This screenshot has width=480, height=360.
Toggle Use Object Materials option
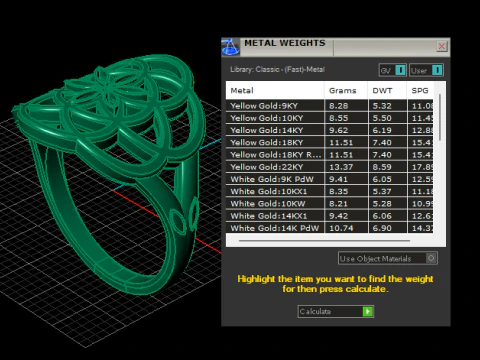click(x=388, y=258)
